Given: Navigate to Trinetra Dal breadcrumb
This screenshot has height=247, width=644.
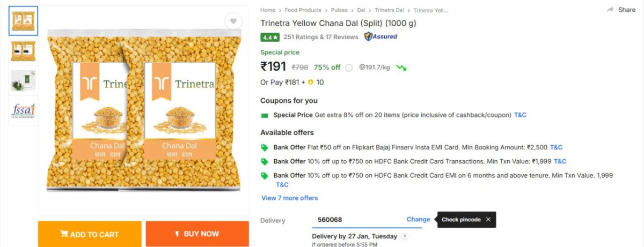Looking at the screenshot, I should [389, 10].
